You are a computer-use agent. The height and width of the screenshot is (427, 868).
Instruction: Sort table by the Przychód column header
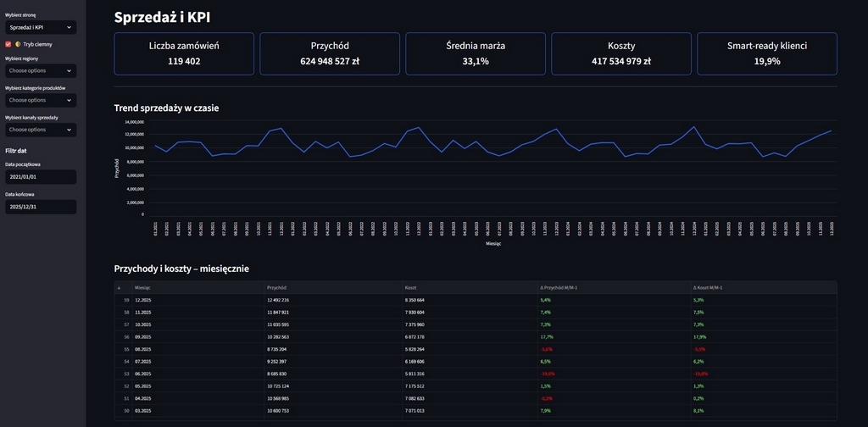(331, 287)
